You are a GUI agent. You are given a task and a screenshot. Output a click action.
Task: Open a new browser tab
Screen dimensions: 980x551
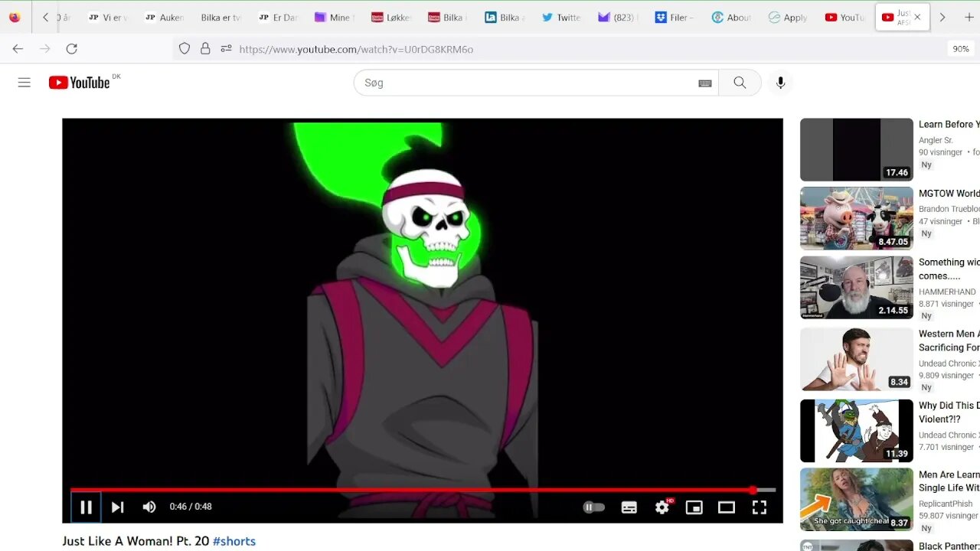click(x=969, y=17)
